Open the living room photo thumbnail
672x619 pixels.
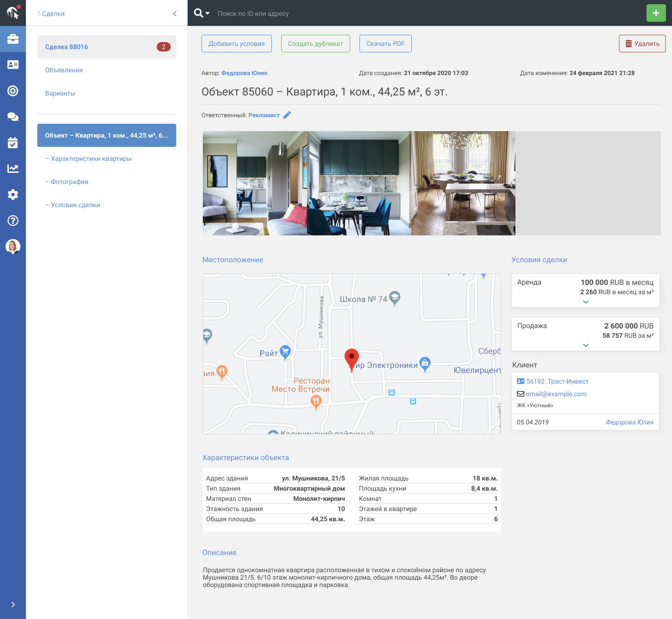pos(255,183)
